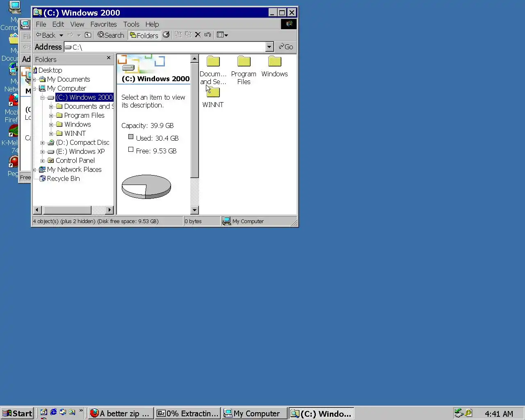Screen dimensions: 525x420
Task: Expand the Control Panel tree node
Action: coord(42,161)
